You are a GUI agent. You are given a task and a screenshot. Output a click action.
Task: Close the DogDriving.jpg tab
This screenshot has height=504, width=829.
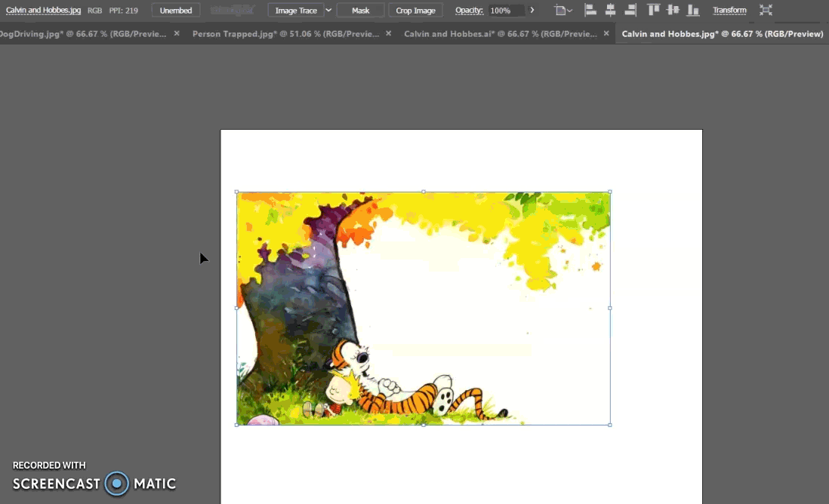tap(177, 33)
